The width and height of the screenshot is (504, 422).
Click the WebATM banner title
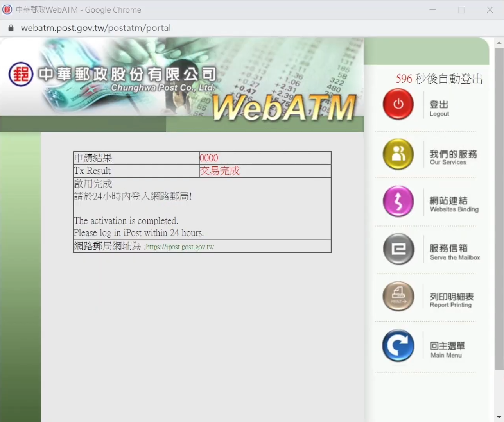[x=284, y=107]
